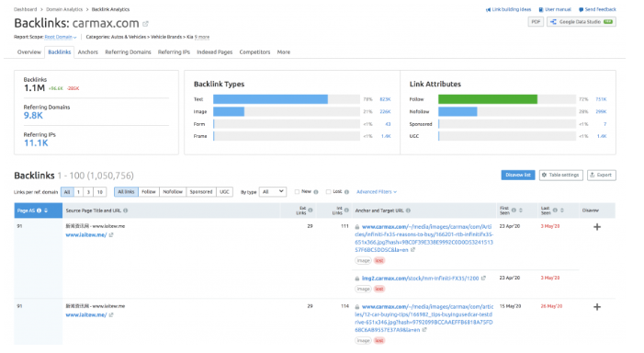Viewport: 644px width, 353px height.
Task: Select Nofollow link attribute toggle
Action: tap(173, 192)
